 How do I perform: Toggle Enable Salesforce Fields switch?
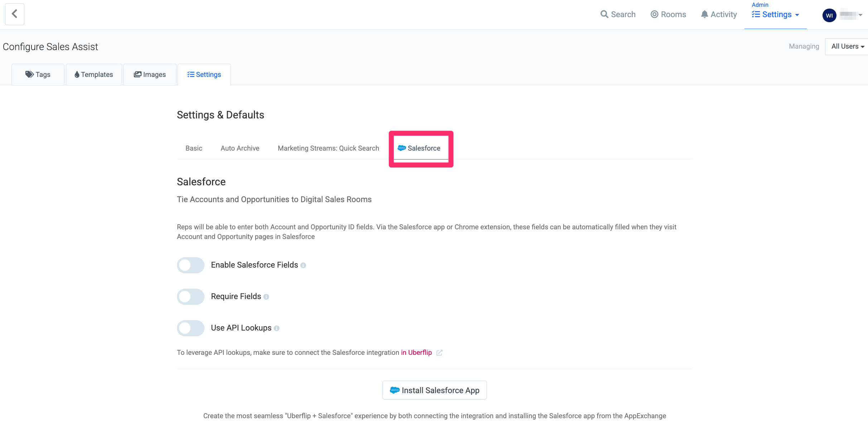[x=191, y=265]
